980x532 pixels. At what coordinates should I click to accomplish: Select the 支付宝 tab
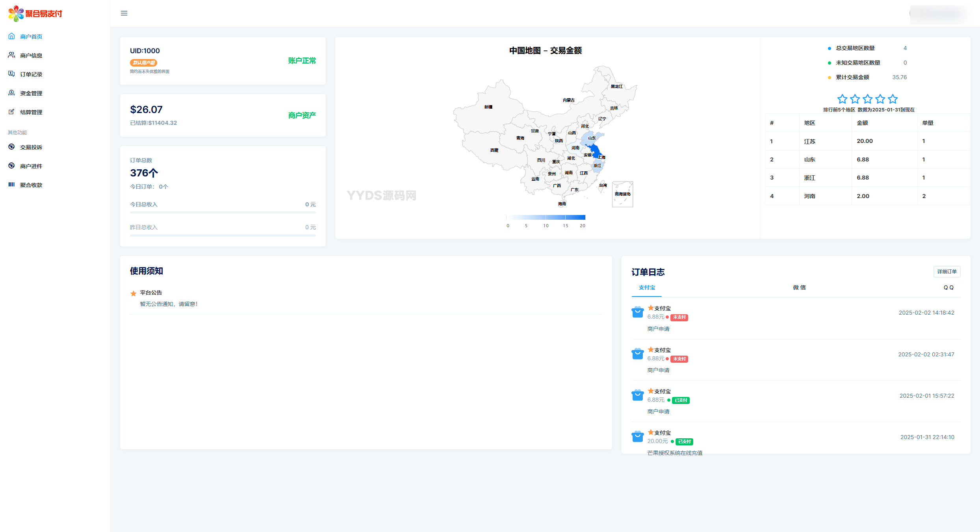pyautogui.click(x=647, y=287)
